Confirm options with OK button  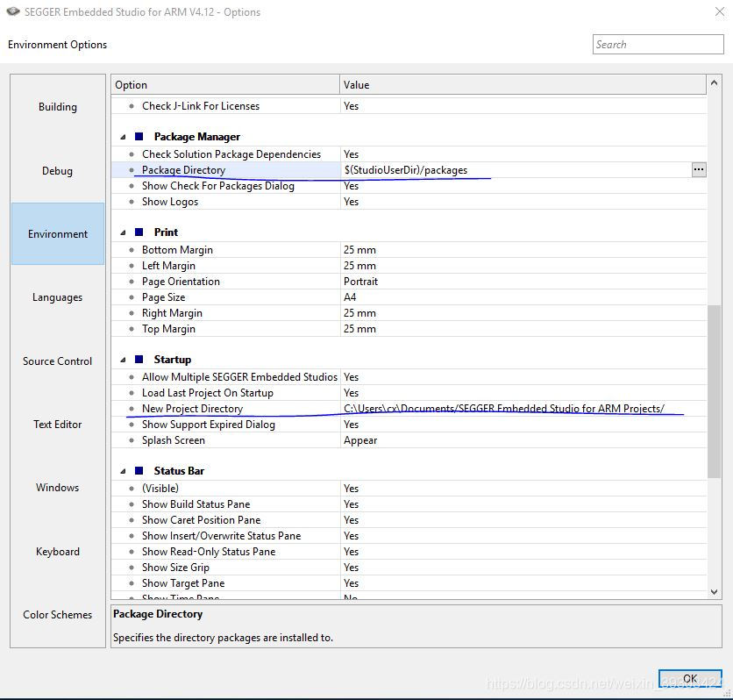(689, 678)
